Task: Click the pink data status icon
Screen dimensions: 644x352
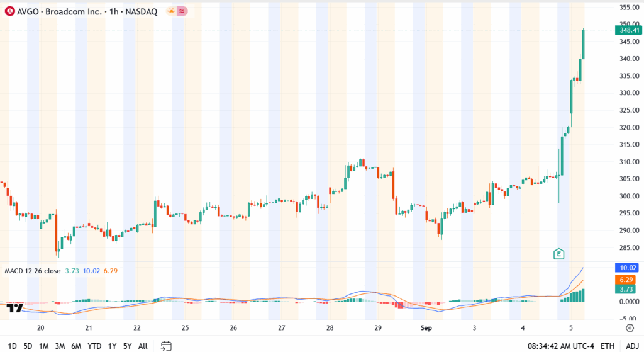Action: tap(182, 11)
